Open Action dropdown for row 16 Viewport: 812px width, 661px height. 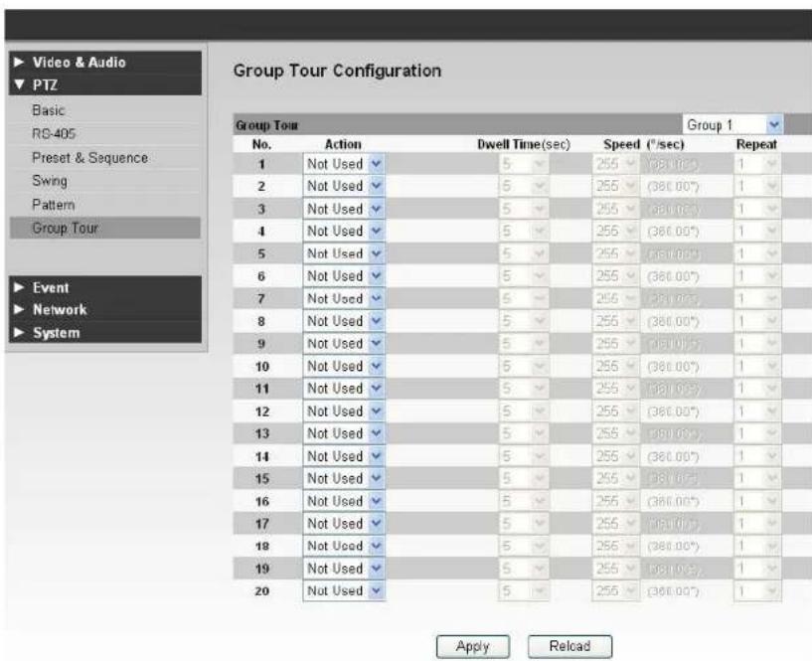pyautogui.click(x=344, y=501)
